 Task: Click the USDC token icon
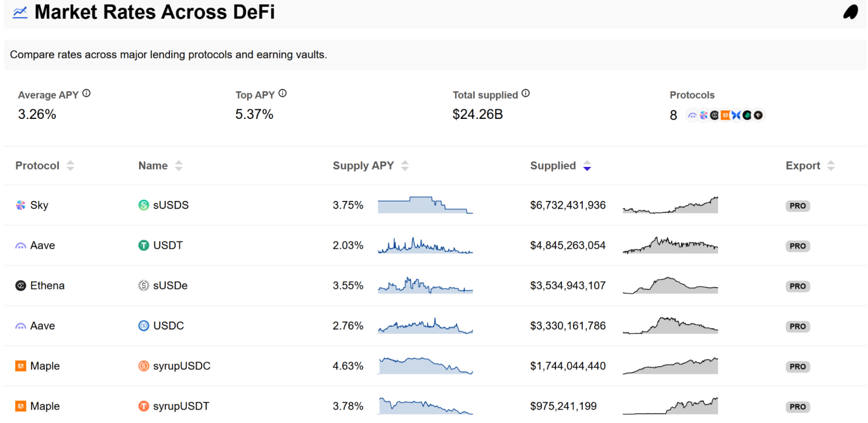tap(144, 326)
